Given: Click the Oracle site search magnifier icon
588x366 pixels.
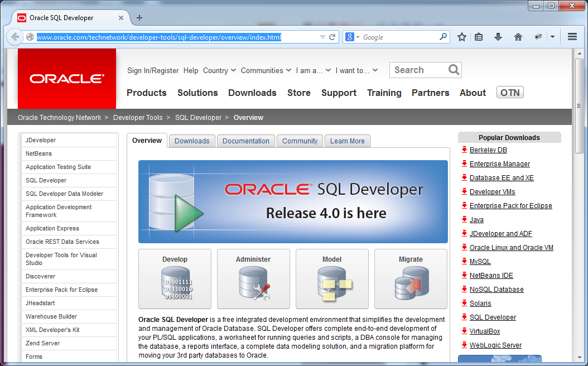Looking at the screenshot, I should click(x=454, y=70).
